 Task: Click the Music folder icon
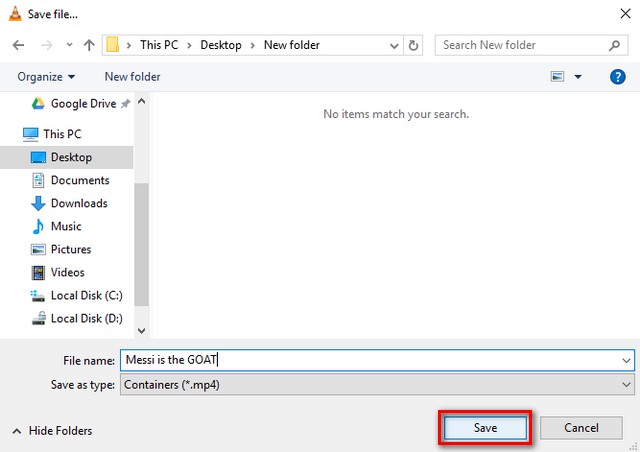tap(39, 226)
